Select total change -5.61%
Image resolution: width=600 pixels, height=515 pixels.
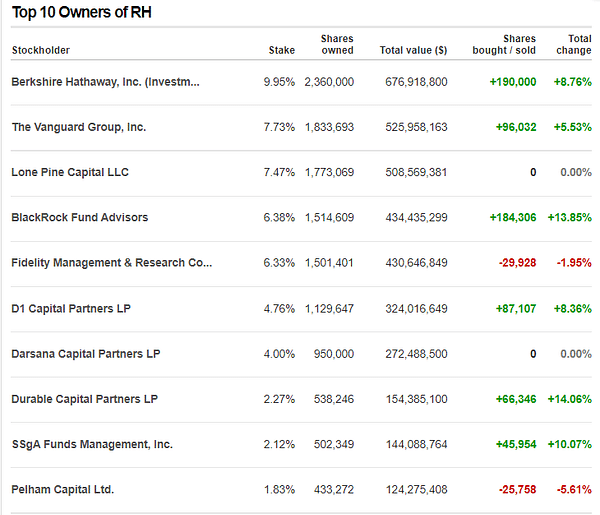[574, 489]
